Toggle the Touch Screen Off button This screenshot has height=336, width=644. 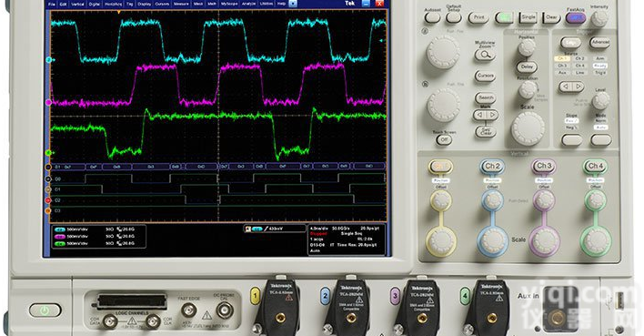click(x=444, y=140)
